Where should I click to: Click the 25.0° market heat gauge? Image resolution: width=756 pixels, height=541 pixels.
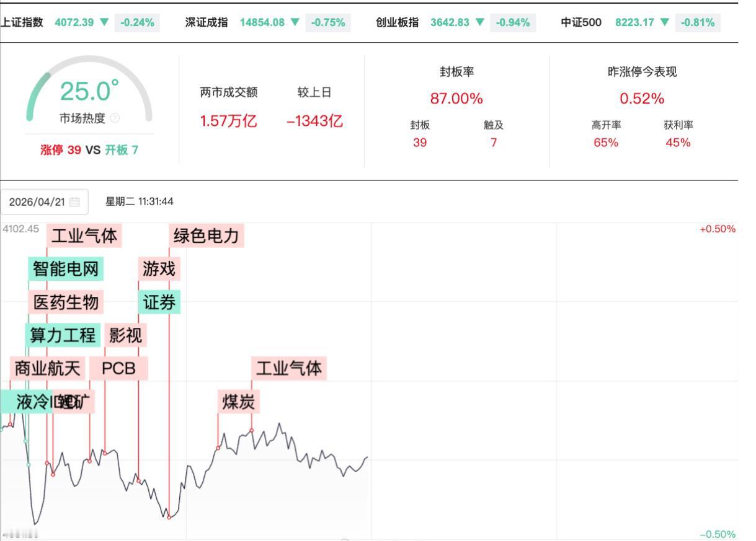[x=89, y=92]
